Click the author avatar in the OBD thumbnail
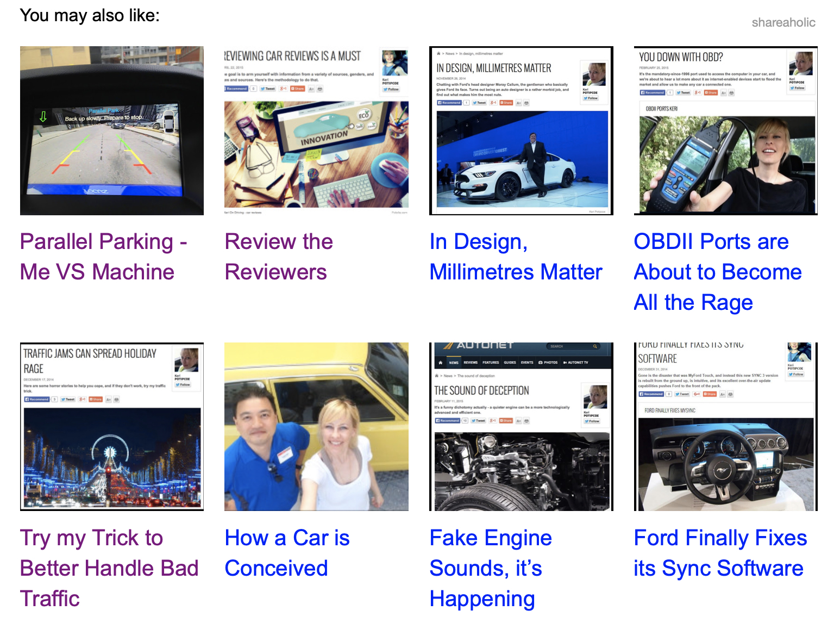 (800, 64)
